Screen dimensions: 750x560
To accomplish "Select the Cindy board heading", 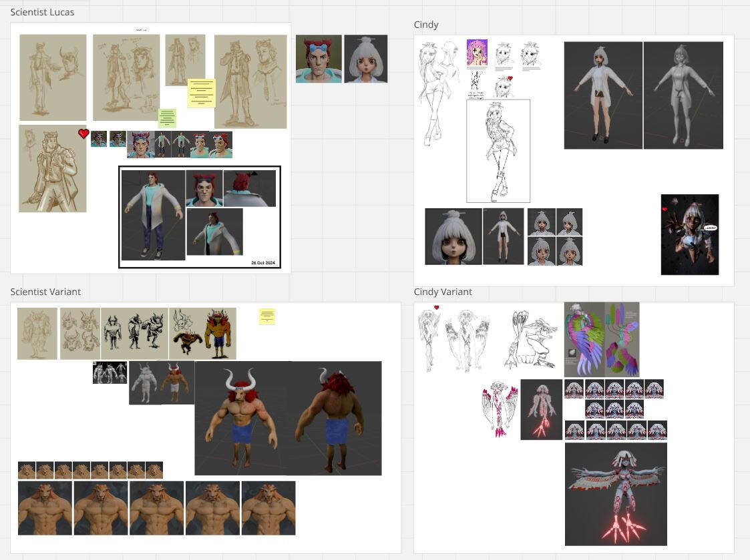I will [426, 25].
